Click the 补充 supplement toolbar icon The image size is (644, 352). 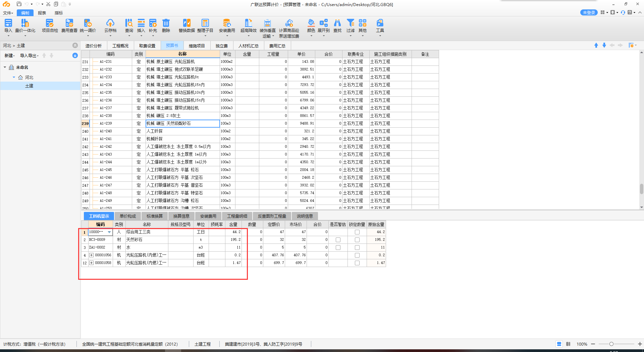[x=153, y=26]
